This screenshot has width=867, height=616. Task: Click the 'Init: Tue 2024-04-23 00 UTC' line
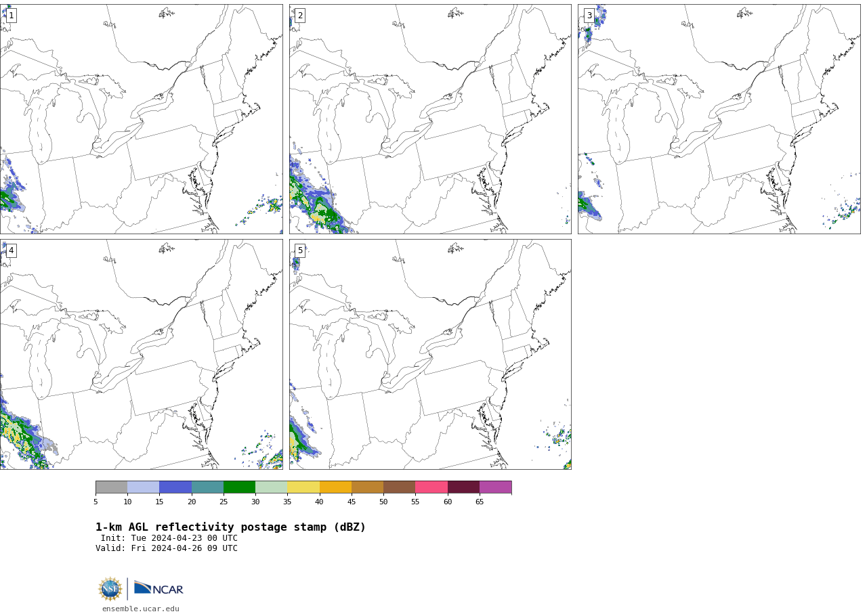click(x=169, y=538)
